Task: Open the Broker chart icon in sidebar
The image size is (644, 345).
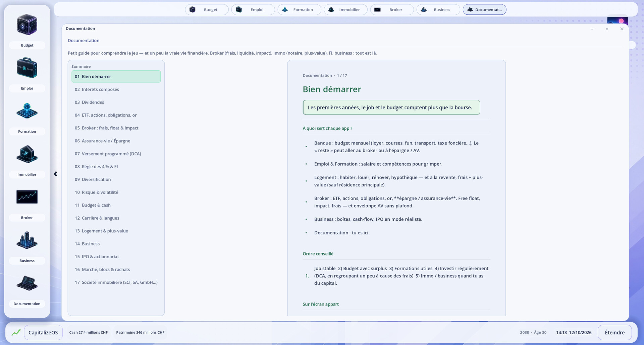Action: [27, 197]
